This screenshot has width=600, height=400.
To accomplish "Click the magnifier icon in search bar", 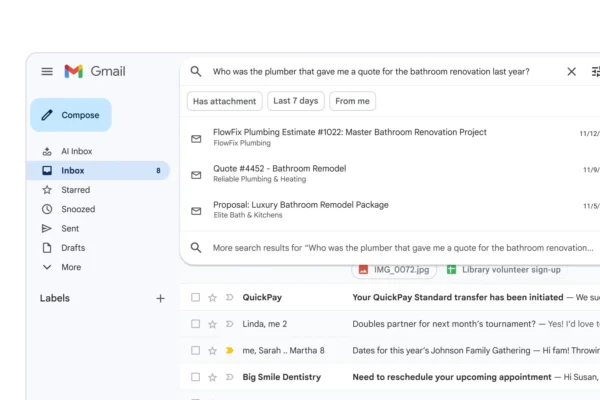I will pos(196,72).
